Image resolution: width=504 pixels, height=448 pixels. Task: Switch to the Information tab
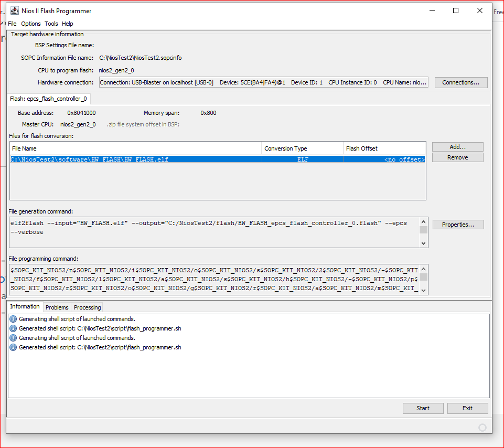click(x=25, y=306)
